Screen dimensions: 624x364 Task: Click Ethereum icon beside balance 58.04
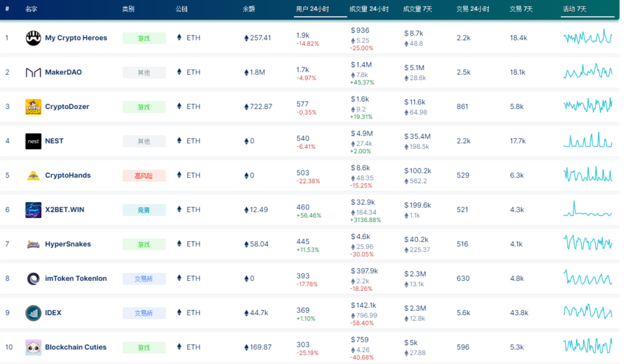click(x=246, y=244)
